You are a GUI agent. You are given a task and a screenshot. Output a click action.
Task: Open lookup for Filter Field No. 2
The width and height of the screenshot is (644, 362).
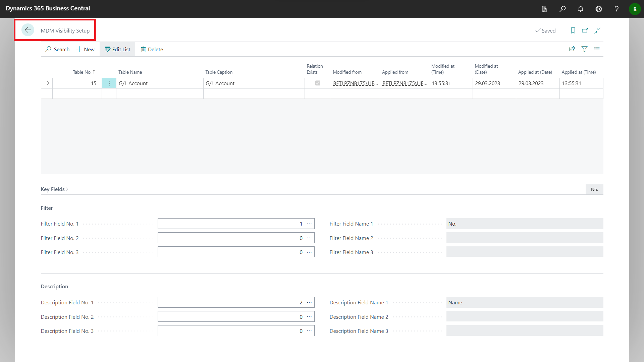point(309,238)
